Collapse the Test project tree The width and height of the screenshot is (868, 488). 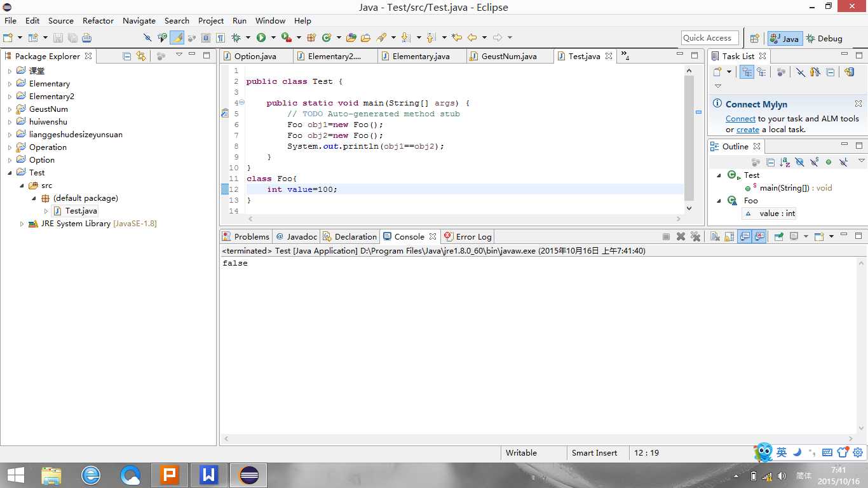pyautogui.click(x=10, y=173)
